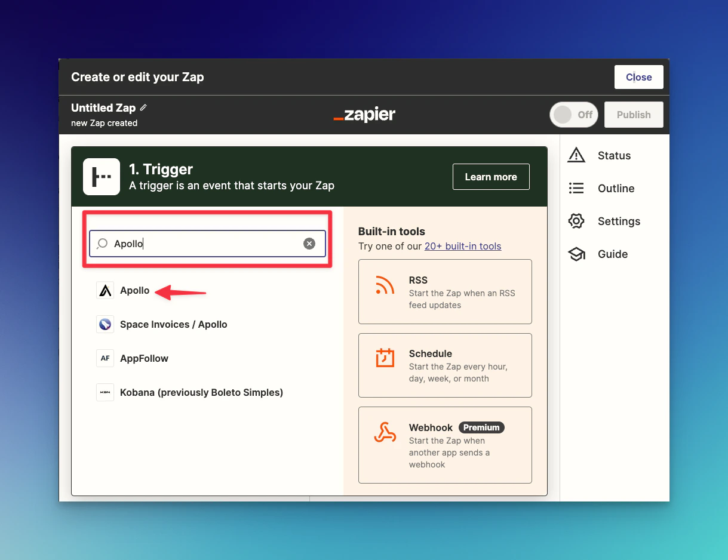Select Space Invoices / Apollo result
728x560 pixels.
click(174, 325)
